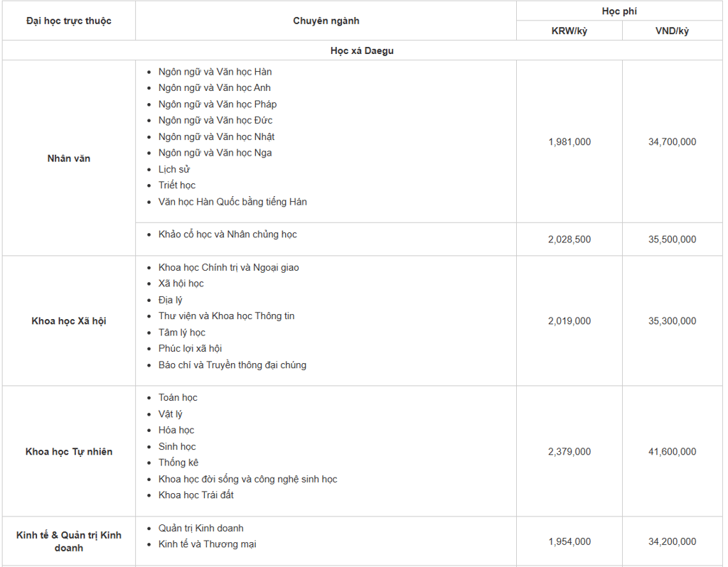Image resolution: width=728 pixels, height=567 pixels.
Task: Click "Kinh tế & Quản trị Kinh doanh" cell
Action: [69, 541]
